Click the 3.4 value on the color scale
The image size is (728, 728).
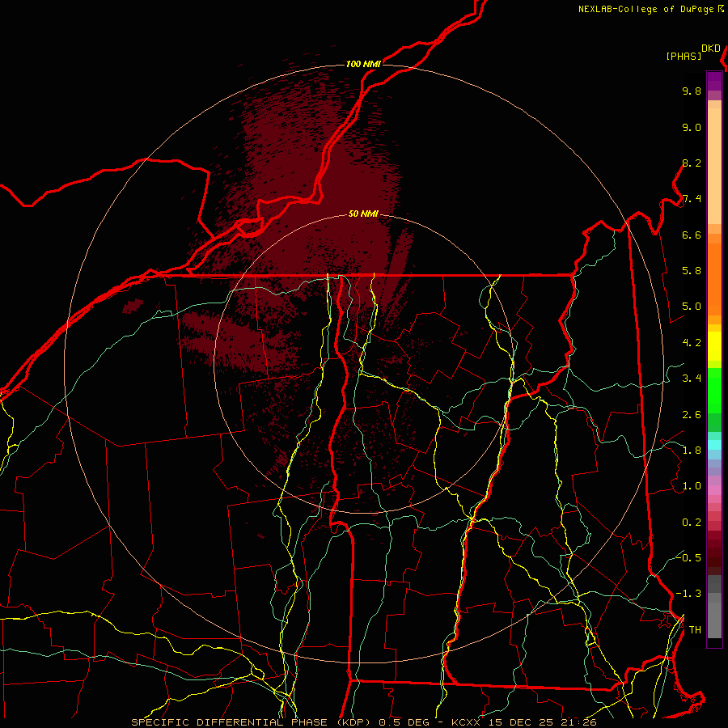tap(692, 379)
